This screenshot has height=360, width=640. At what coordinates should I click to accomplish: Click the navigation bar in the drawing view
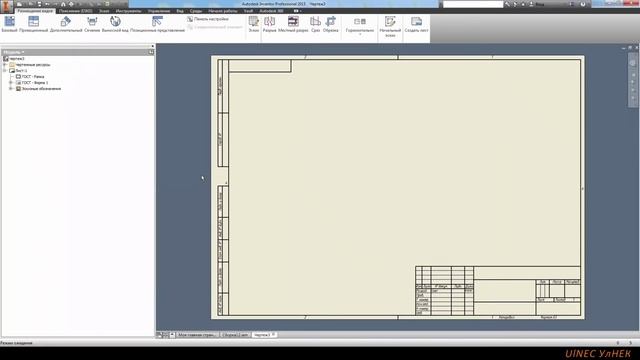tap(633, 80)
